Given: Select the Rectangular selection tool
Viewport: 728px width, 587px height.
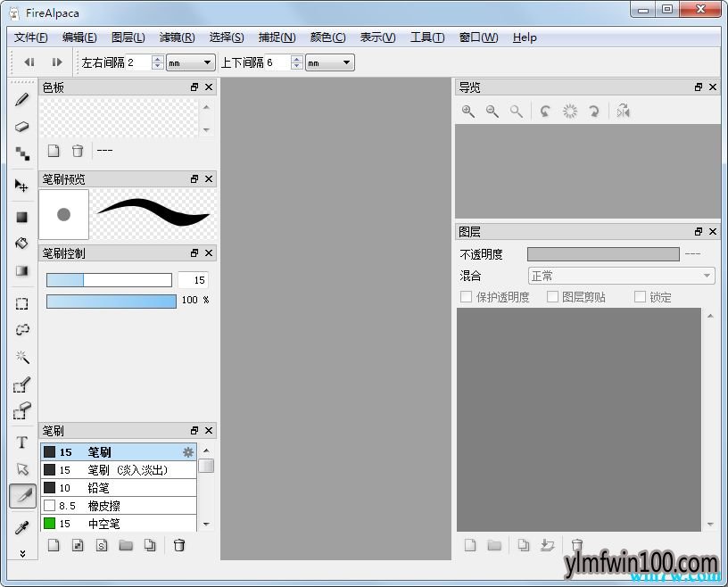Looking at the screenshot, I should [21, 303].
